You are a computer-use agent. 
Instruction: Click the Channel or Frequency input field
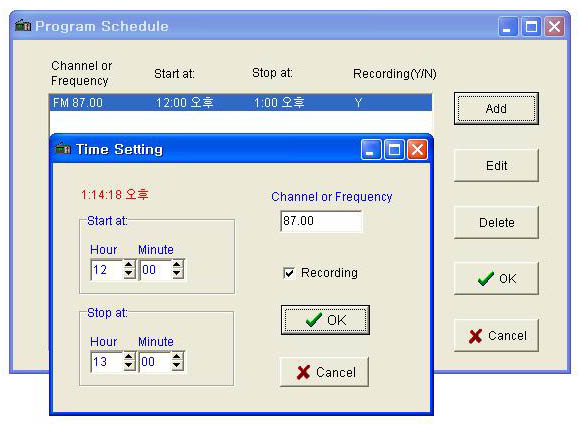coord(321,221)
